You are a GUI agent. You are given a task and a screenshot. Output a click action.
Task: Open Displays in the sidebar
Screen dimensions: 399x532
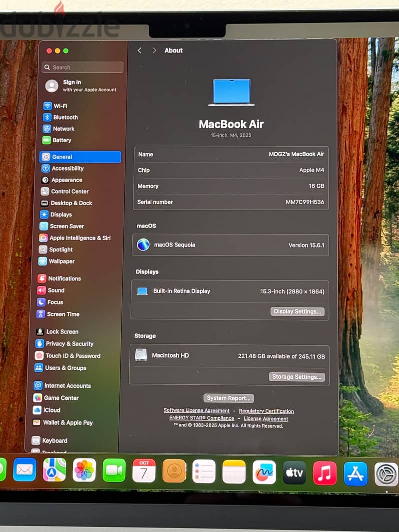click(x=56, y=215)
